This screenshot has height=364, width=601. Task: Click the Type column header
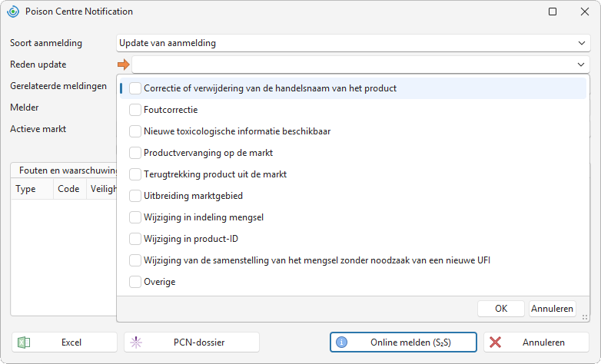click(x=25, y=188)
